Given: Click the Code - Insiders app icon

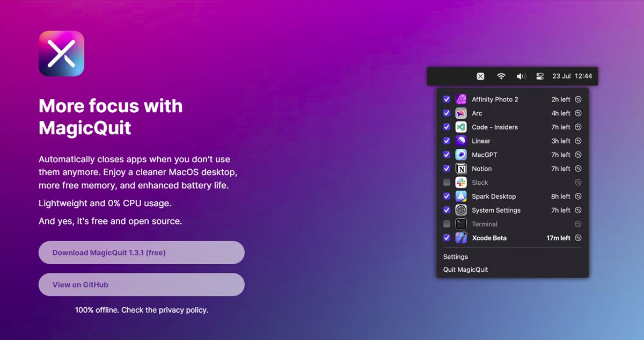Looking at the screenshot, I should coord(461,127).
